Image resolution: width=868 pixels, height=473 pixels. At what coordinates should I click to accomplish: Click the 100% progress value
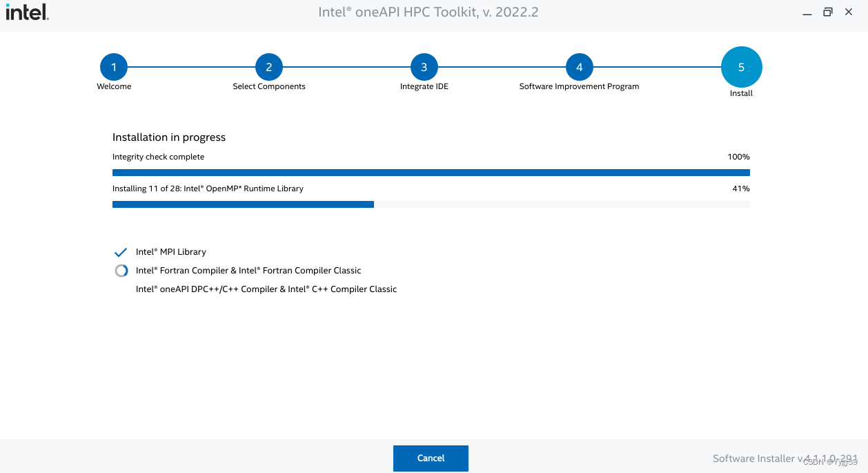[738, 157]
